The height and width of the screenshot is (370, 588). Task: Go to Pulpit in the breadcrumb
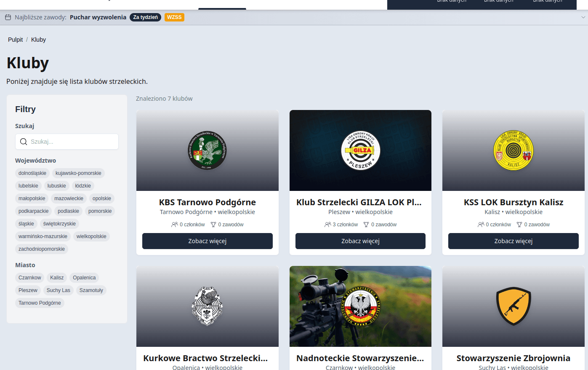pyautogui.click(x=16, y=40)
